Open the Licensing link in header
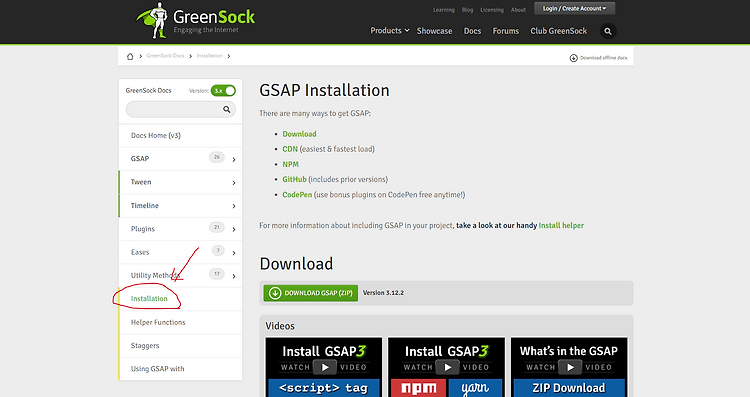 point(492,10)
